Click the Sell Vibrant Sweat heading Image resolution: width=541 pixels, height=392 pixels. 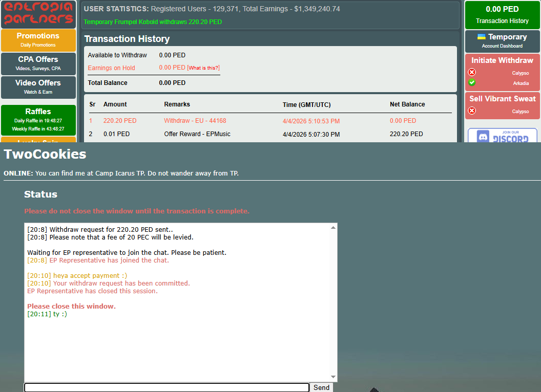tap(503, 99)
